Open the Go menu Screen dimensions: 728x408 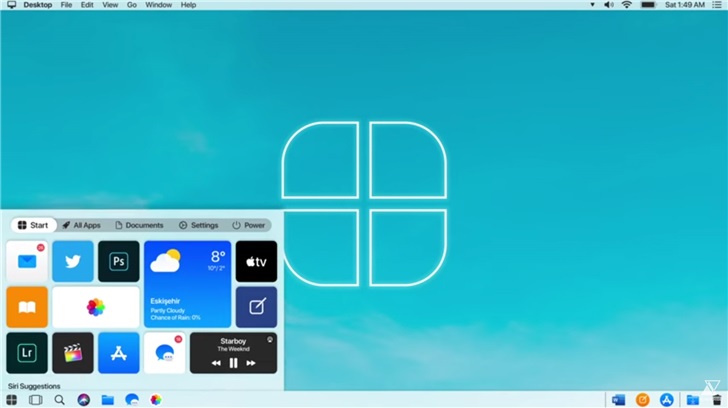(x=132, y=5)
